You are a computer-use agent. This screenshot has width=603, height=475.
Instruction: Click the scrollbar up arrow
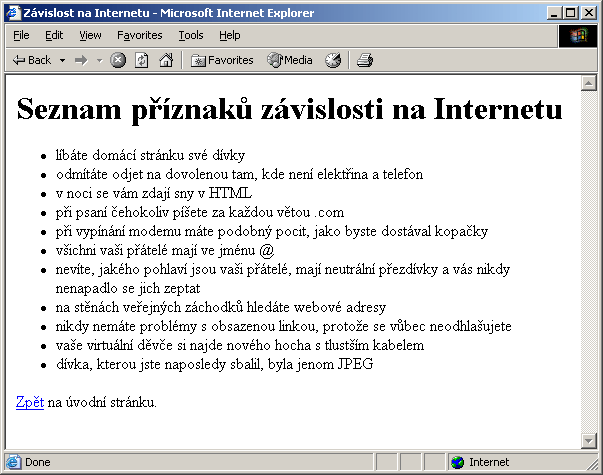coord(589,83)
